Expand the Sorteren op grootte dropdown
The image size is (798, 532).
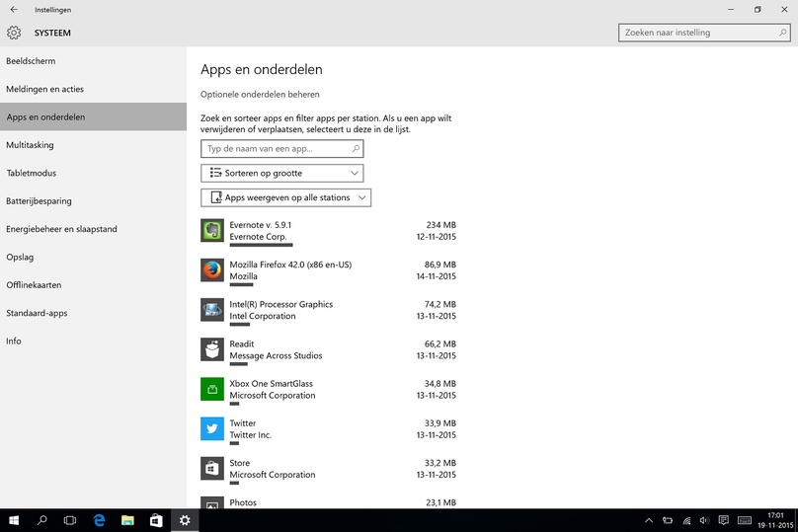281,173
